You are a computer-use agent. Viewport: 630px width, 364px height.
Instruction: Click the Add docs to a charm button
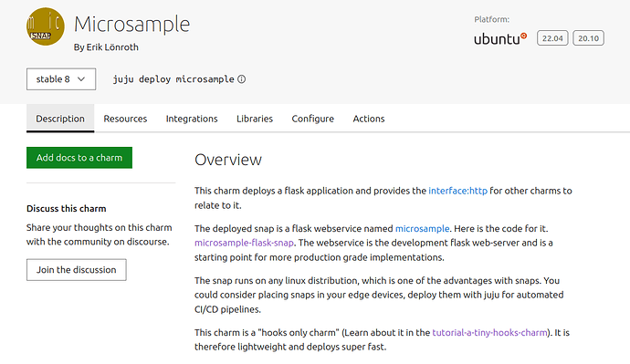79,158
